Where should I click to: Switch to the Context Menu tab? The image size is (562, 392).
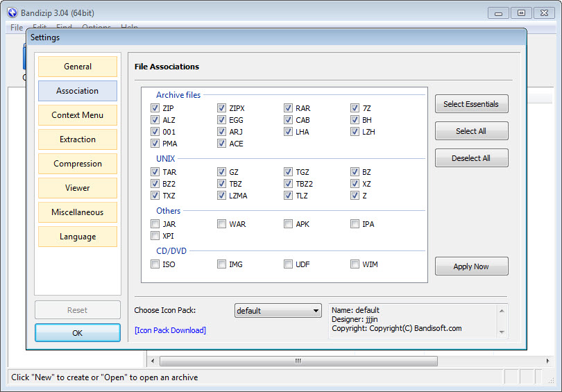pos(78,115)
